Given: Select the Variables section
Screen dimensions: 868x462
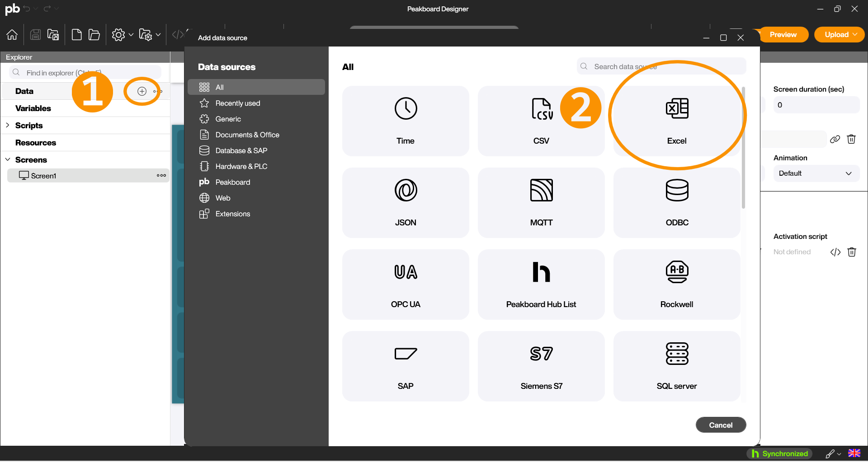Looking at the screenshot, I should pos(86,108).
